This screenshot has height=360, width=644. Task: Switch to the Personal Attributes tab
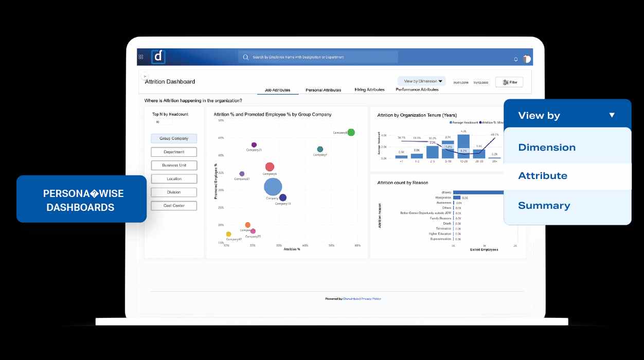click(x=323, y=90)
